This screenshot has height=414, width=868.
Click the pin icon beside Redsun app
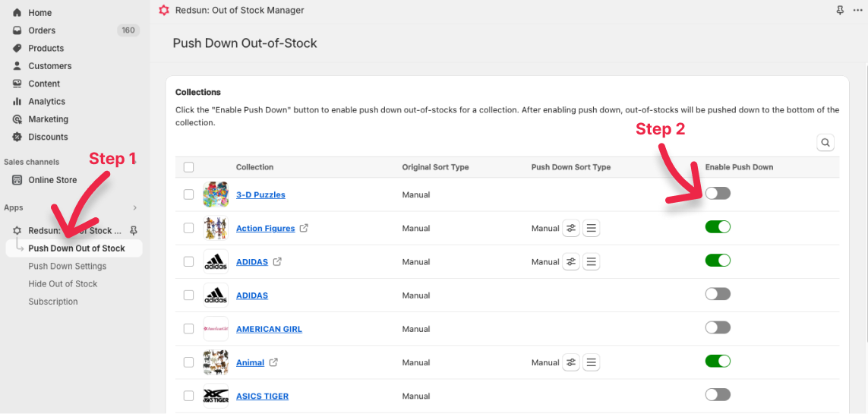click(x=134, y=230)
